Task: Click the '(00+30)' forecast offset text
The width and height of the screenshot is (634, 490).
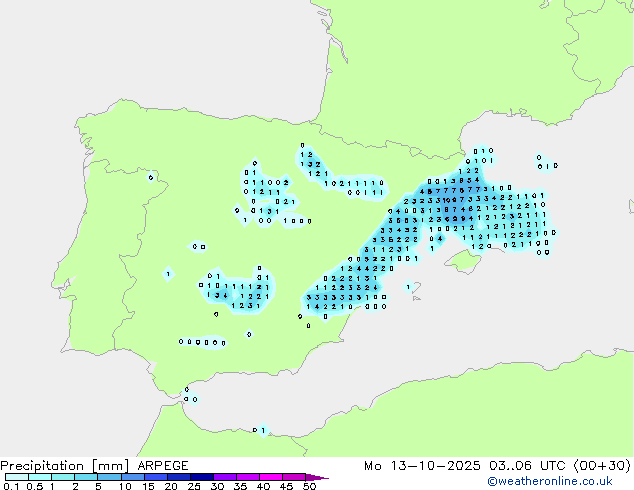Action: [x=602, y=466]
